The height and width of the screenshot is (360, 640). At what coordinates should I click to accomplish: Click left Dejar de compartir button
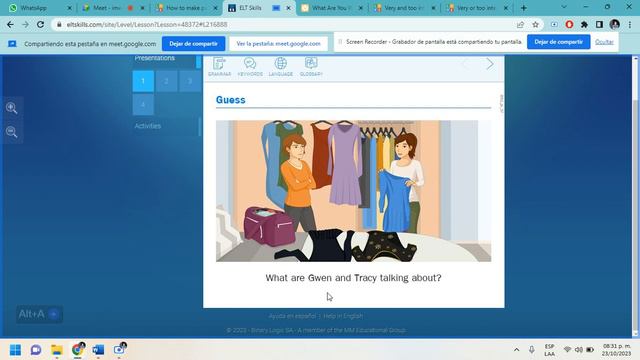coord(193,44)
